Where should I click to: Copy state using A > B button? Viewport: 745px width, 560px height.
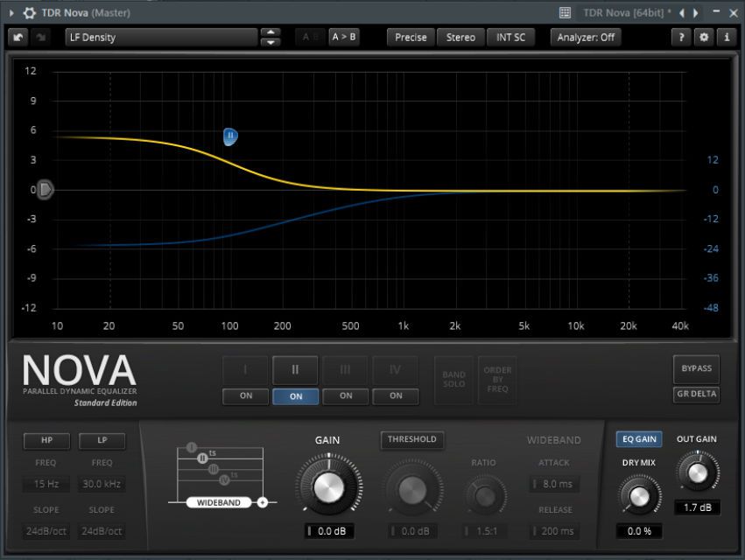tap(343, 37)
